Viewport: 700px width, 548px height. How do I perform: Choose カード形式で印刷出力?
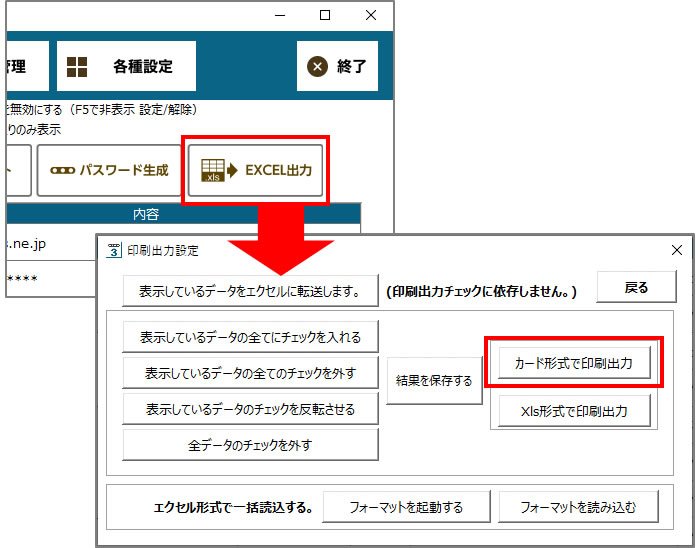tap(573, 363)
